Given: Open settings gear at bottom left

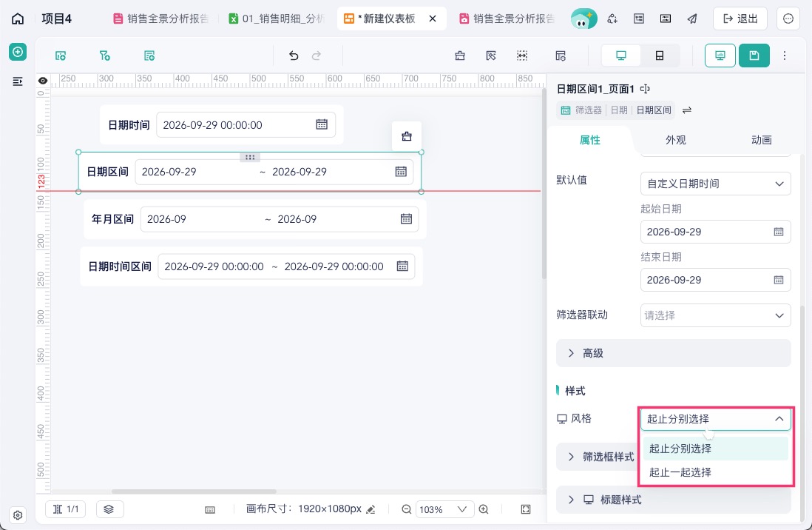Looking at the screenshot, I should pyautogui.click(x=18, y=515).
